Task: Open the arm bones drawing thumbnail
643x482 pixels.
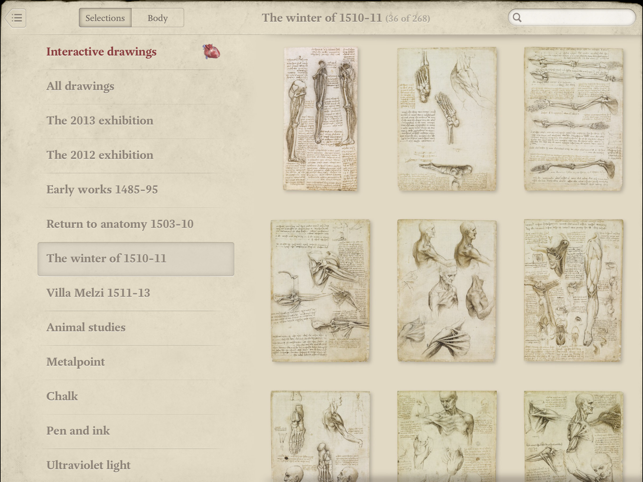Action: click(x=573, y=119)
